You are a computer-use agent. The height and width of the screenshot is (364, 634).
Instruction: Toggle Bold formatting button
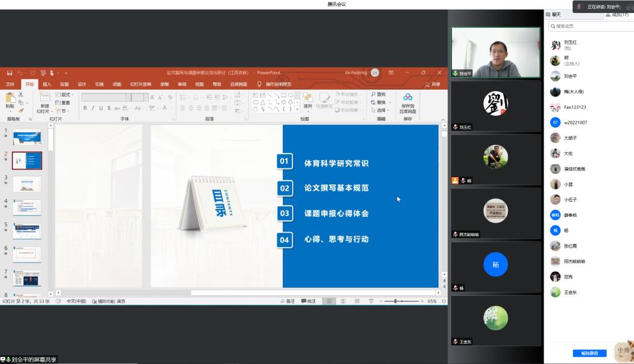point(85,108)
